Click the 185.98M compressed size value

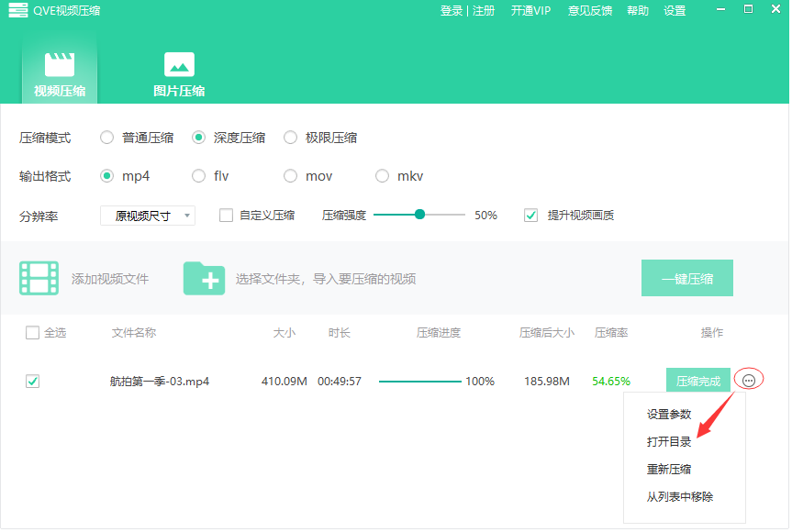click(547, 381)
